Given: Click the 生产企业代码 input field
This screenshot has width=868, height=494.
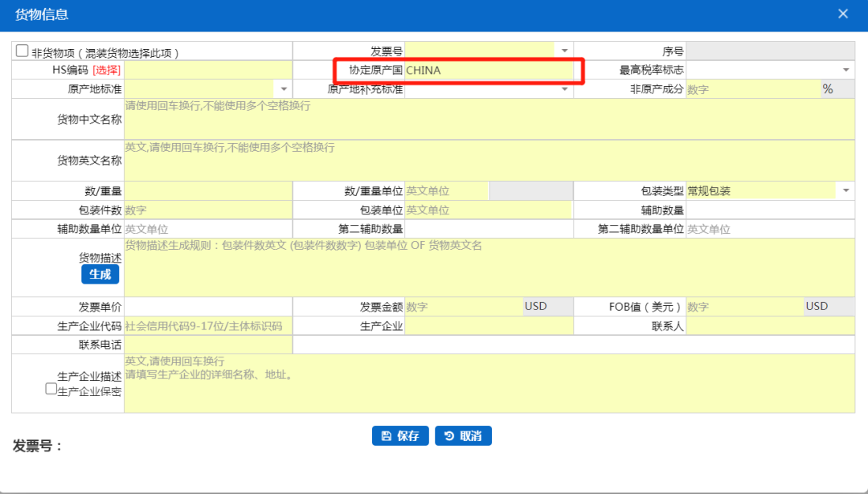Looking at the screenshot, I should (x=208, y=326).
